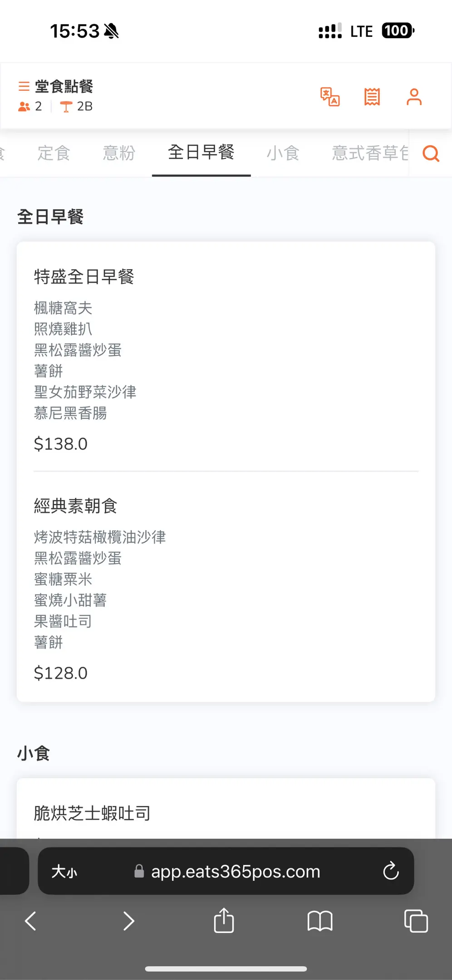This screenshot has width=452, height=980.
Task: Open the order receipt icon
Action: (372, 97)
